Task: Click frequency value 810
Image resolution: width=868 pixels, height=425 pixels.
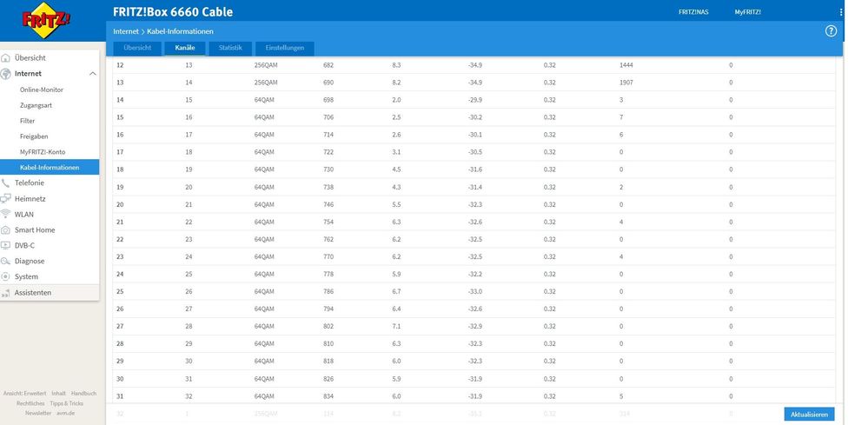Action: [x=328, y=343]
